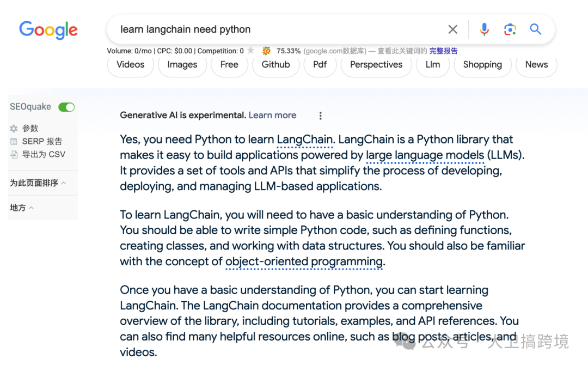Click the object-oriented programming link

click(304, 261)
